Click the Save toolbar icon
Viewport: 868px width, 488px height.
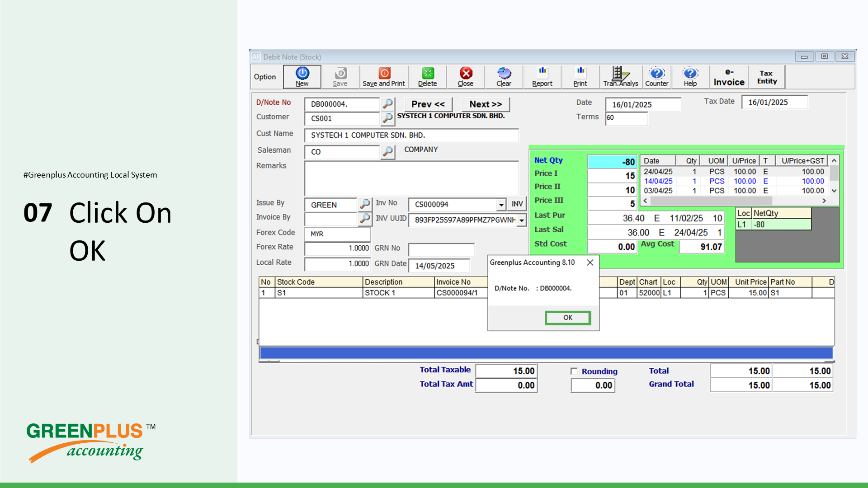point(340,77)
